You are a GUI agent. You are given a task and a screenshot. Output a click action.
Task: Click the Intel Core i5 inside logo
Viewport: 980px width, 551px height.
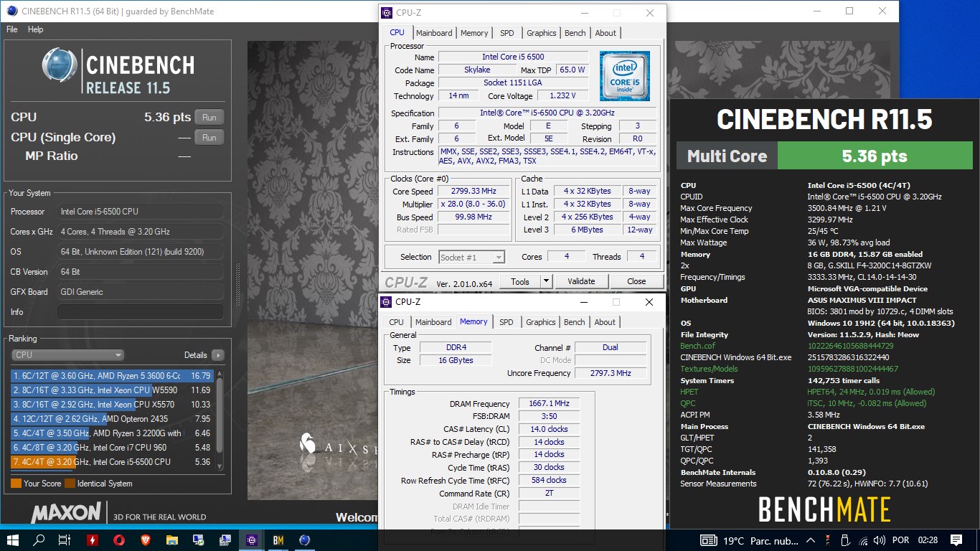(x=625, y=75)
